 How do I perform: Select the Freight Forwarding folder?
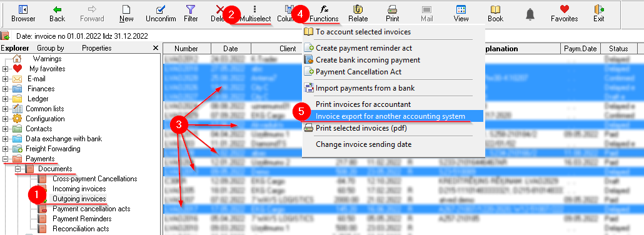(x=53, y=149)
